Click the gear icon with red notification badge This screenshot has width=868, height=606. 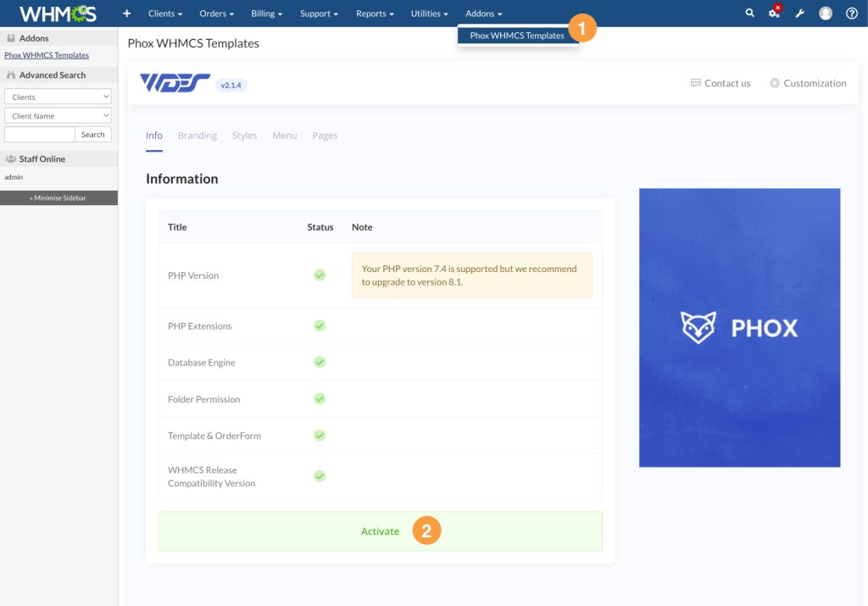pos(774,13)
